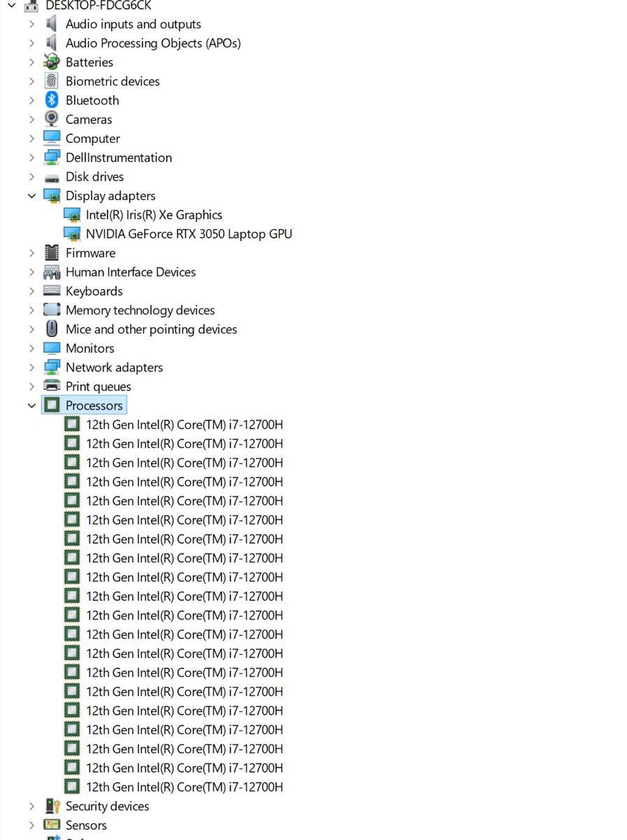Select the Cameras label
The width and height of the screenshot is (627, 840).
(x=89, y=120)
